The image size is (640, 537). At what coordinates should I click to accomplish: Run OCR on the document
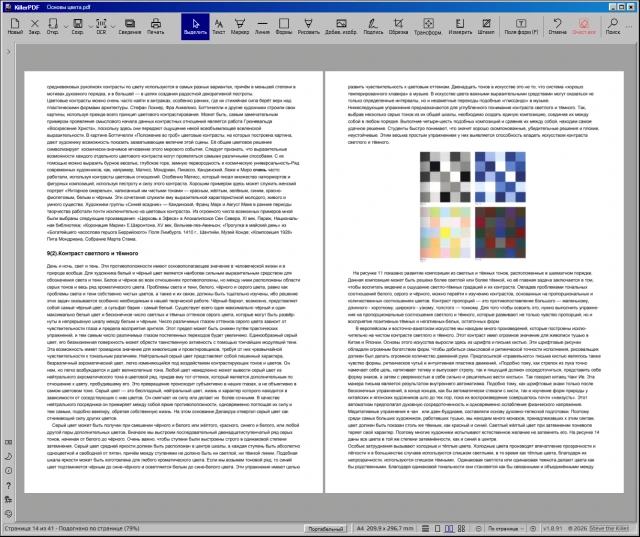point(101,27)
